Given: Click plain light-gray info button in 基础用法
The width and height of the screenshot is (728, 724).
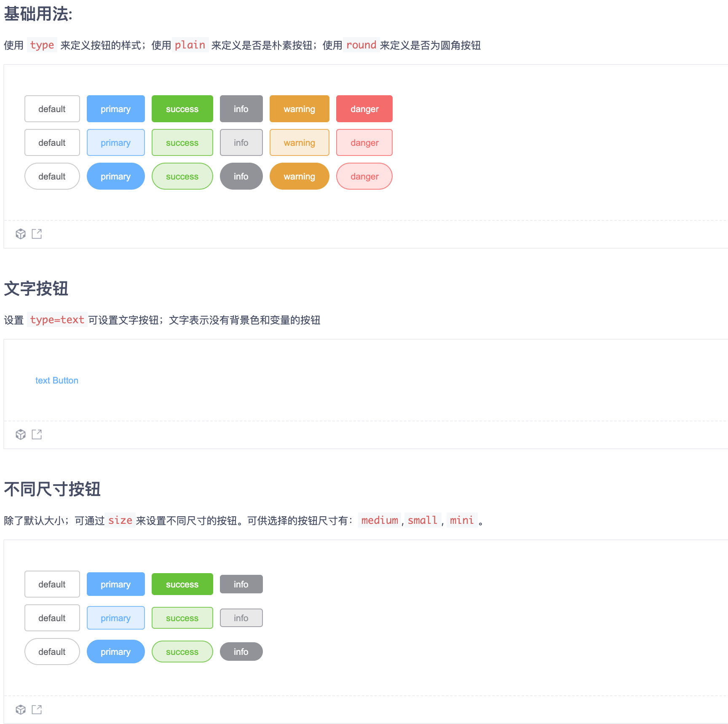Looking at the screenshot, I should pyautogui.click(x=241, y=142).
